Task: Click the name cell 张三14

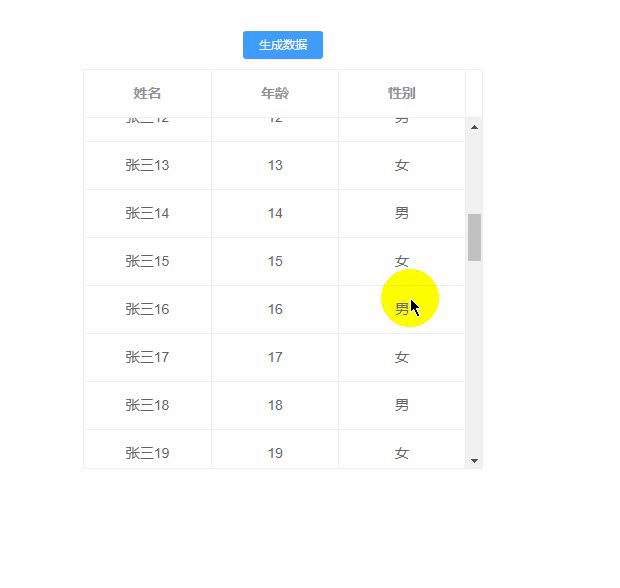Action: [x=147, y=214]
